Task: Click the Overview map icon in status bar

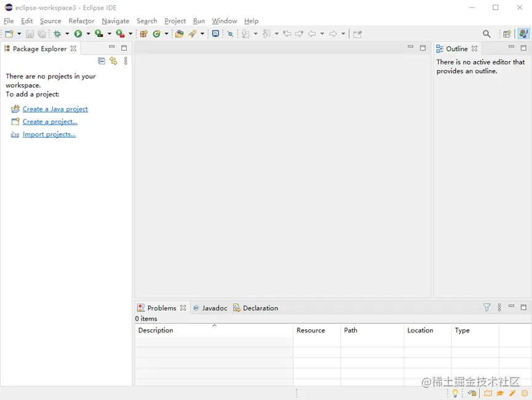Action: tap(488, 393)
